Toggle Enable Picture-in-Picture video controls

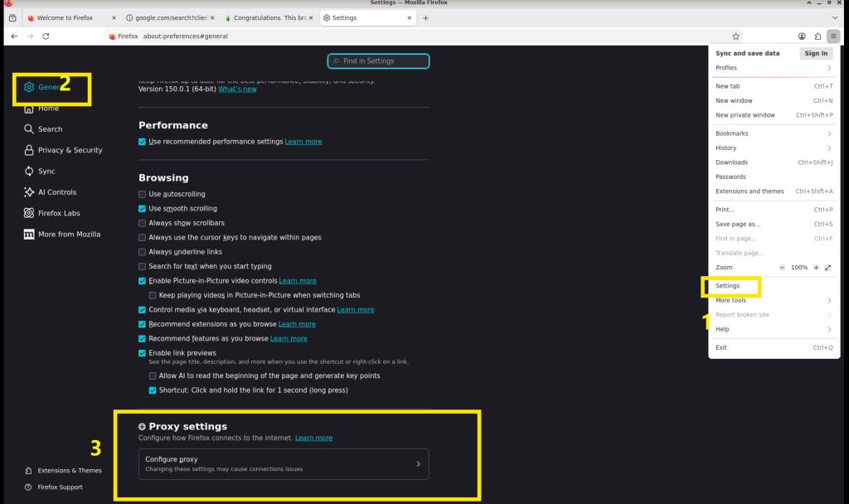(142, 281)
